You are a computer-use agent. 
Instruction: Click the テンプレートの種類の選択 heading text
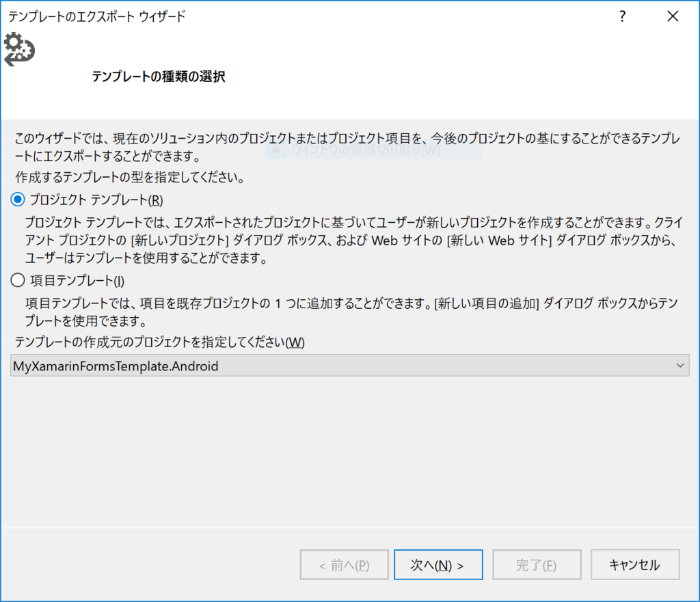click(x=159, y=77)
